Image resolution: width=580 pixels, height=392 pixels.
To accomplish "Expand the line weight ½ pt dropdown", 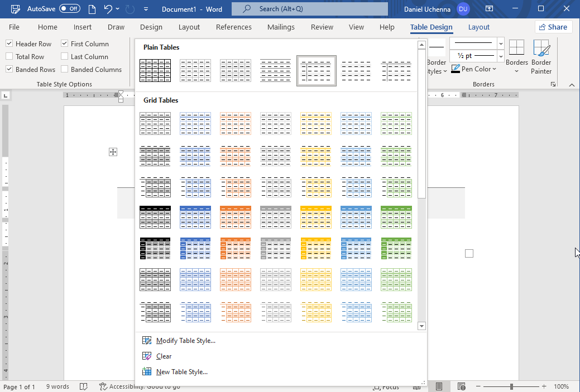I will [500, 56].
